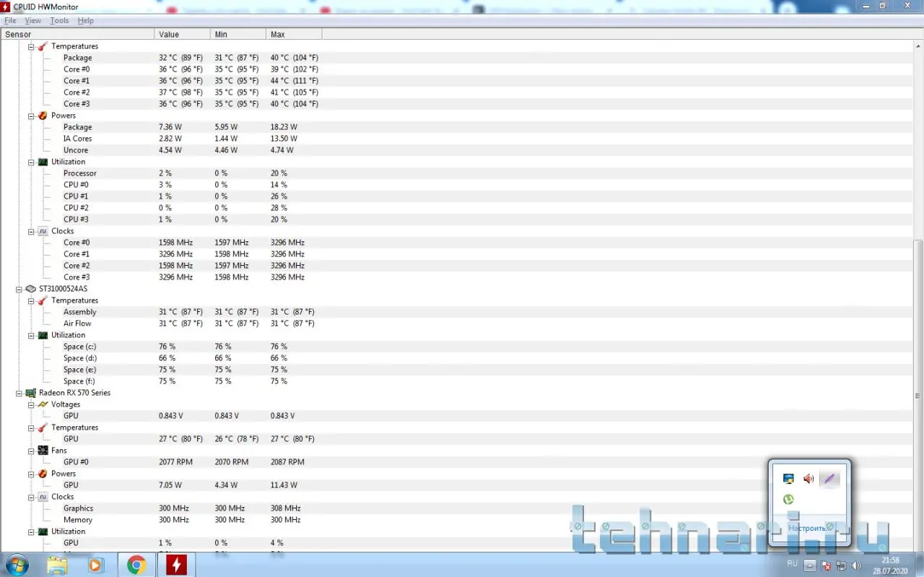Click the Utilization chip icon above GPU 1 %
924x577 pixels.
43,532
